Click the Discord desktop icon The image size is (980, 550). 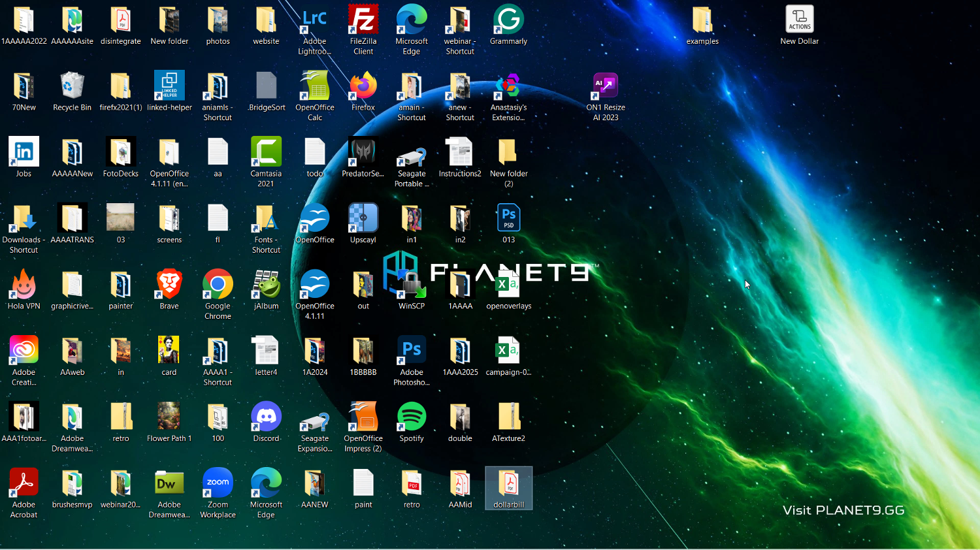tap(266, 417)
